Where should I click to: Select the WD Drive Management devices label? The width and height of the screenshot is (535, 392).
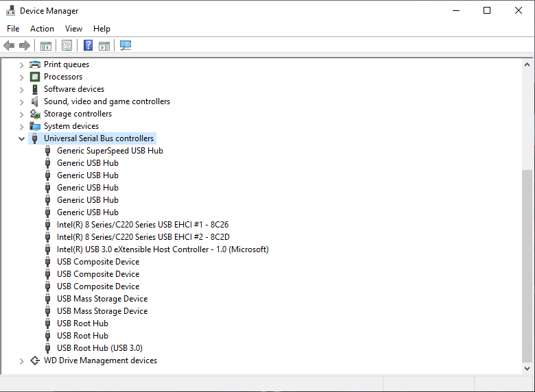pos(100,360)
